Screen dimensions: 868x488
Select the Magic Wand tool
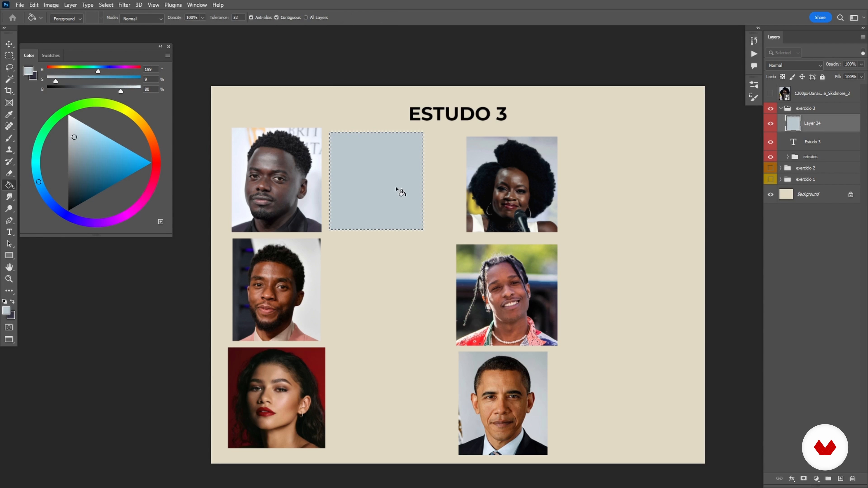[9, 79]
